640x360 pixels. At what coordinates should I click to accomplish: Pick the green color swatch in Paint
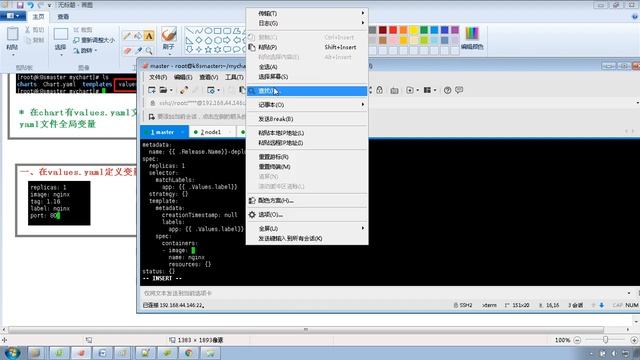pyautogui.click(x=424, y=30)
